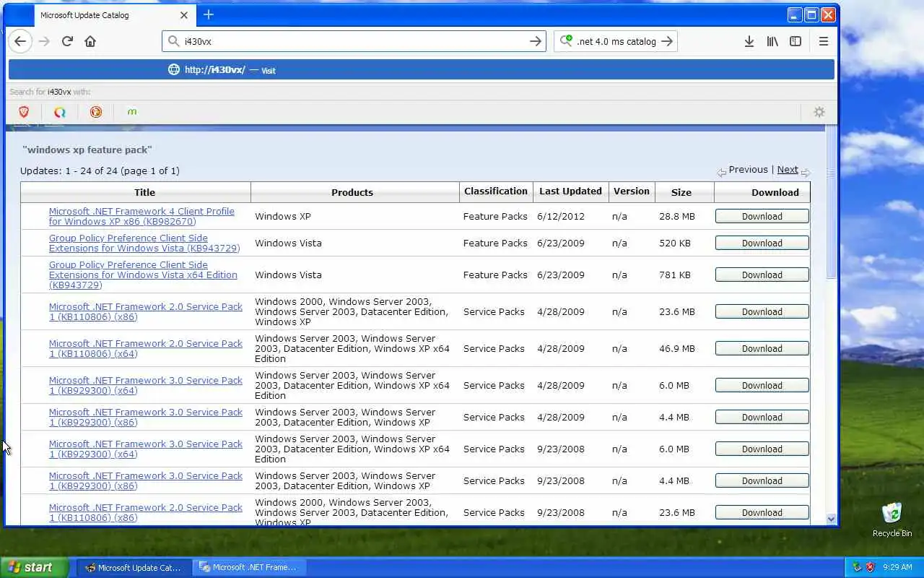Click the address bar containing i430vx
The height and width of the screenshot is (578, 924).
(354, 41)
